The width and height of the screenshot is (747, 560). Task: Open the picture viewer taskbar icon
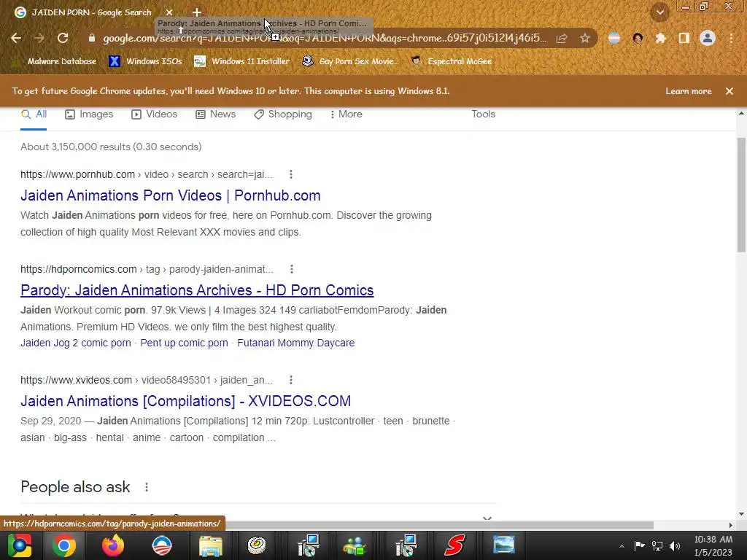[x=503, y=545]
